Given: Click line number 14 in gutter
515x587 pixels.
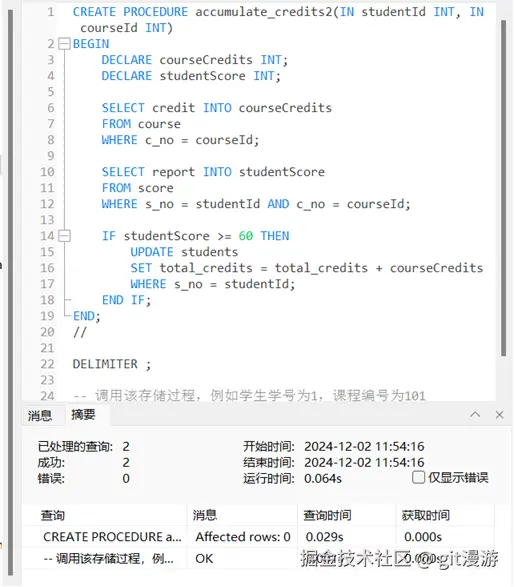Looking at the screenshot, I should click(47, 236).
